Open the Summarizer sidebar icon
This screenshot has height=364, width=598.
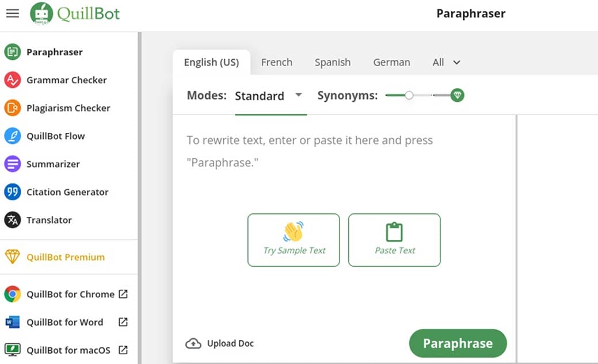click(x=12, y=164)
